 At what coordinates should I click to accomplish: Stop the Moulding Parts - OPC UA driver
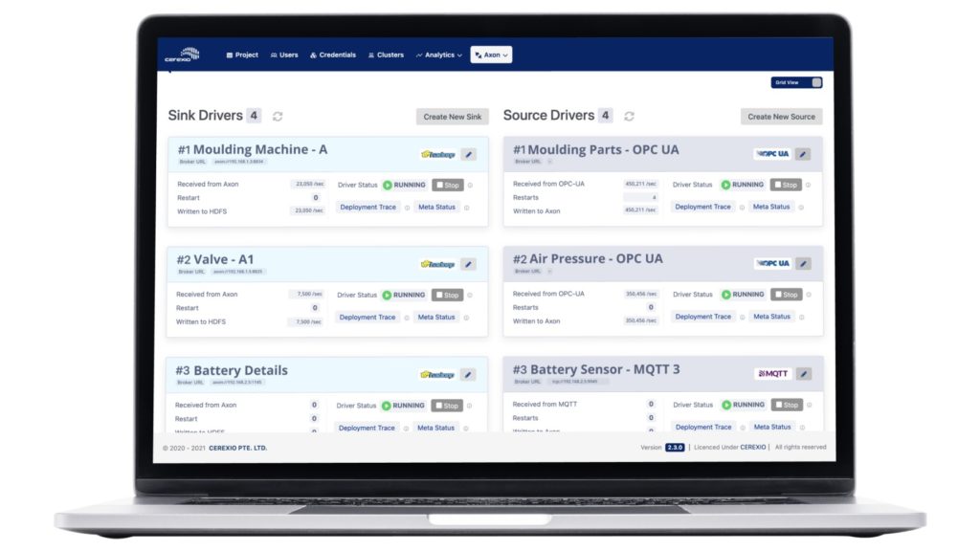pos(786,185)
